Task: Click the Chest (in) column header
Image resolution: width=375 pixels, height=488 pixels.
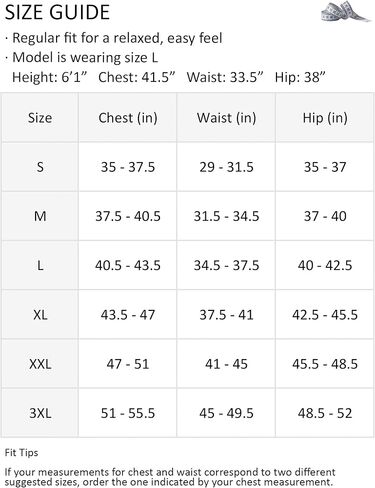Action: pos(128,118)
